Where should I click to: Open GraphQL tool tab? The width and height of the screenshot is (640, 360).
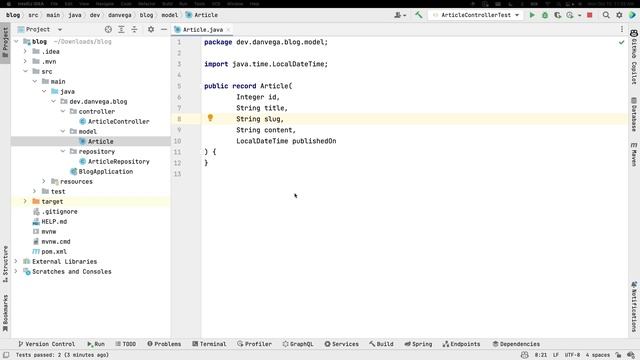pos(298,344)
